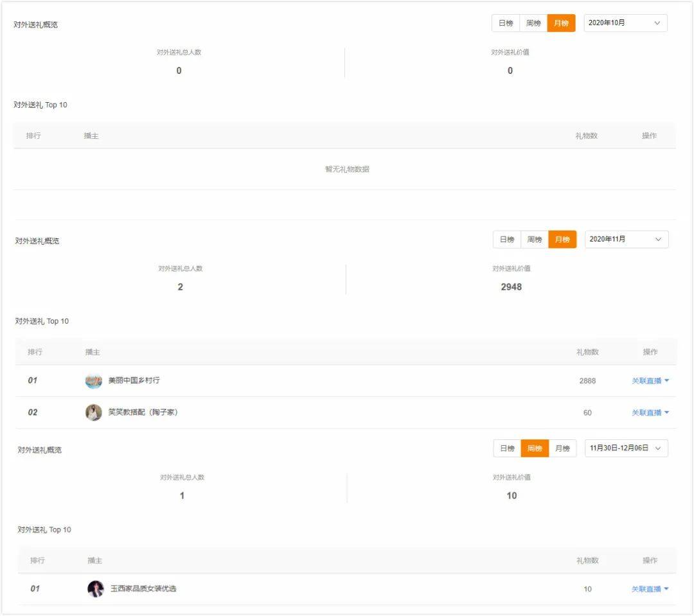The image size is (694, 616).
Task: Click the total gift value 2948
Action: coord(512,286)
